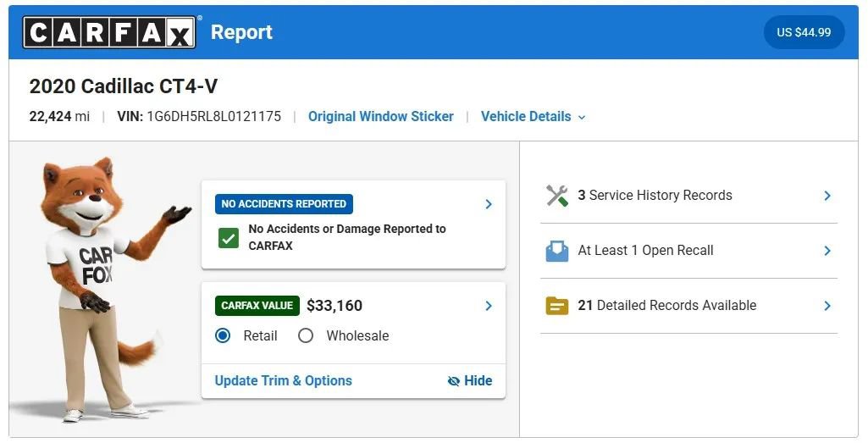The height and width of the screenshot is (443, 868).
Task: Click the 2020 Cadillac CT4-V title
Action: (x=124, y=86)
